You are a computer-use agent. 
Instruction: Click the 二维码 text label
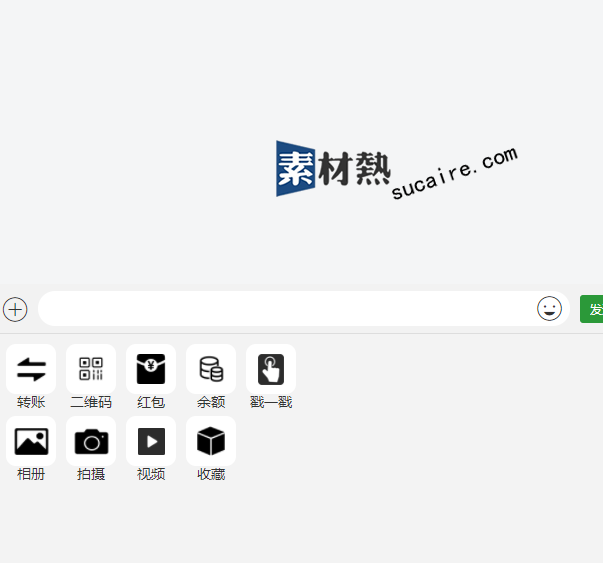[x=91, y=402]
